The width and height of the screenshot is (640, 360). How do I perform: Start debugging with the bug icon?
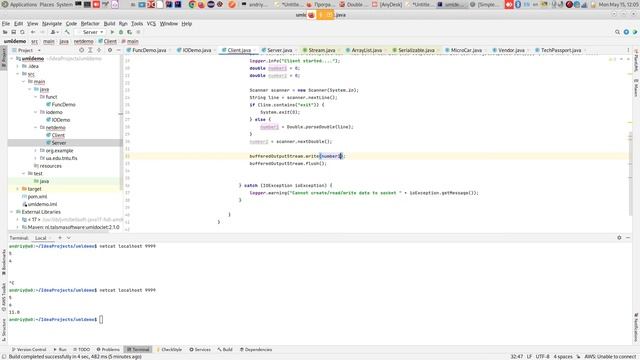pyautogui.click(x=121, y=32)
